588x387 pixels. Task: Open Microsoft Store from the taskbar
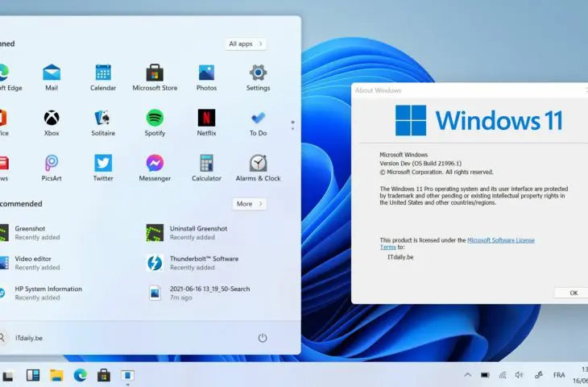104,375
